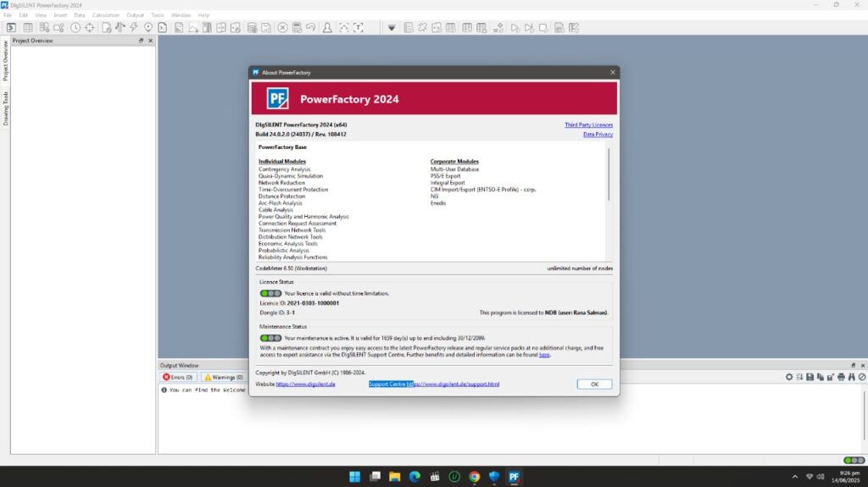Close the About PowerFactory dialog

612,73
